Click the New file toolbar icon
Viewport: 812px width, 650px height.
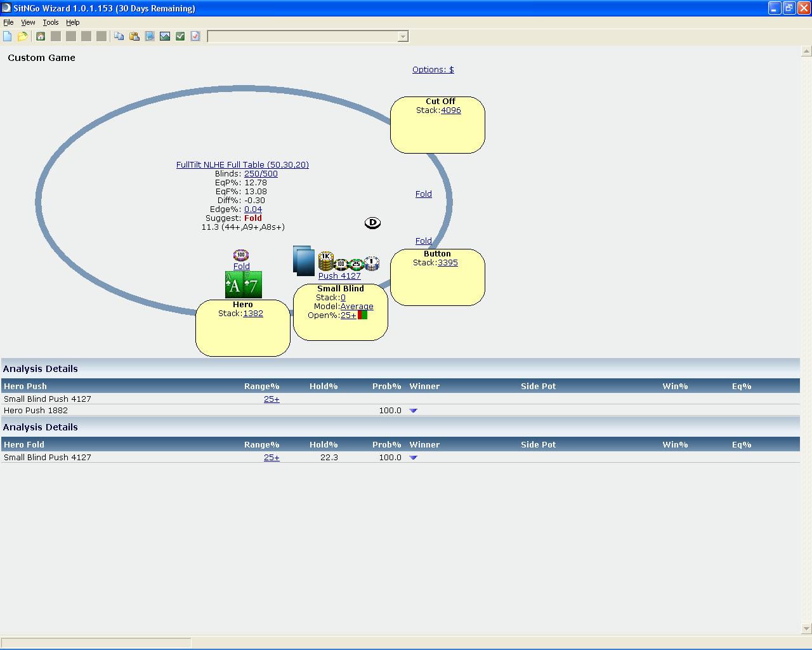pyautogui.click(x=8, y=36)
